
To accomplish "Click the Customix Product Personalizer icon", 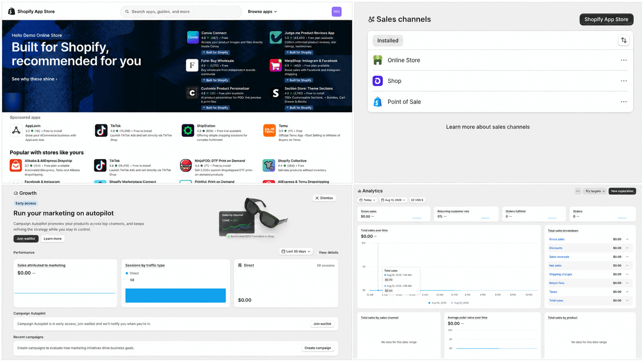I will coord(192,93).
